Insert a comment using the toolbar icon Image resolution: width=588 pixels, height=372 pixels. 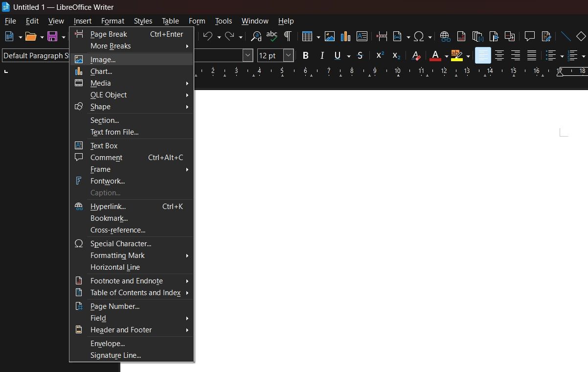click(x=530, y=36)
